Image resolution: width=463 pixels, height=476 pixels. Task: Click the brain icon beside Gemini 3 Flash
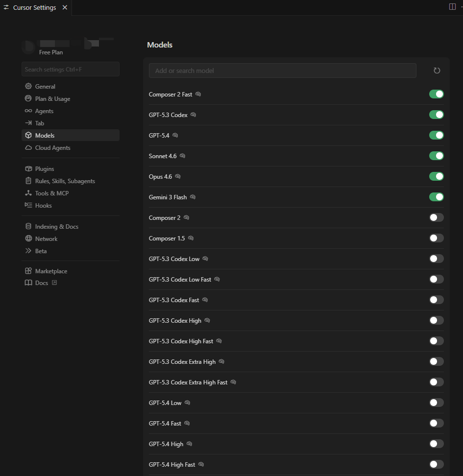193,197
